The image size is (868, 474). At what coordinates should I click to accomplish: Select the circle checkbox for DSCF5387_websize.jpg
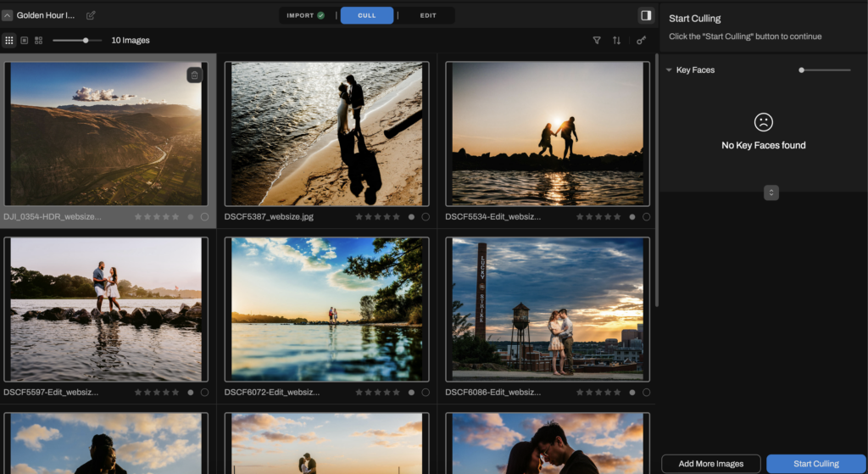click(426, 217)
